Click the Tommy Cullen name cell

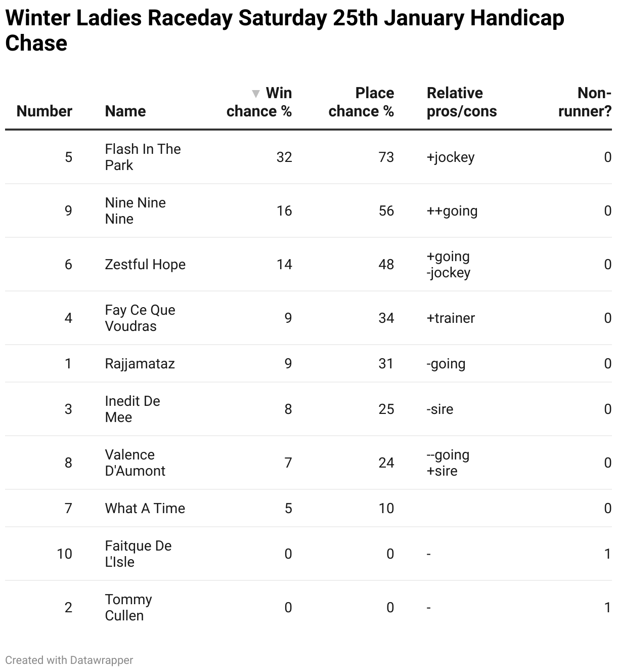pos(128,607)
